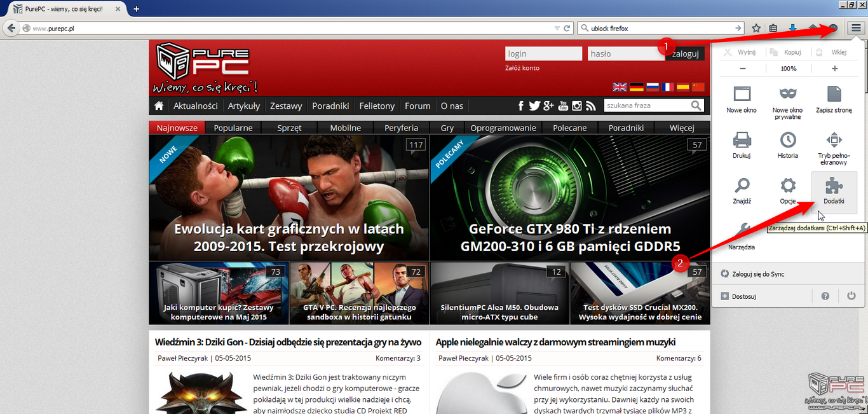
Task: Zoom out with minus button in menu
Action: click(x=742, y=68)
